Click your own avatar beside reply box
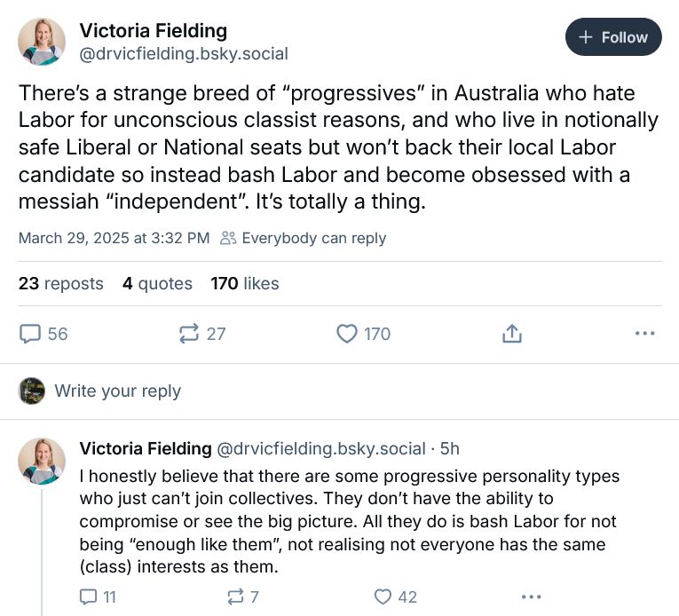679x616 pixels. click(32, 391)
